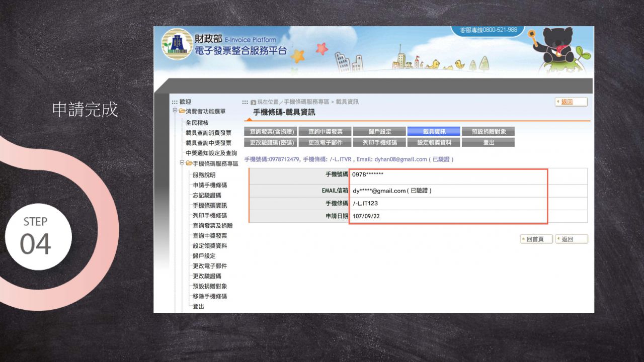Open the 設定領獎資料 tab button
The width and height of the screenshot is (644, 362).
434,142
